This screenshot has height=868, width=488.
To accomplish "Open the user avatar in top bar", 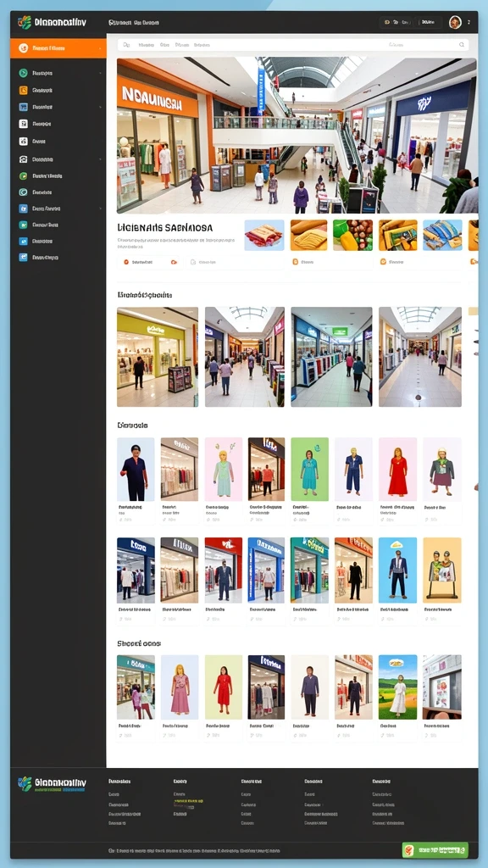I will (455, 22).
